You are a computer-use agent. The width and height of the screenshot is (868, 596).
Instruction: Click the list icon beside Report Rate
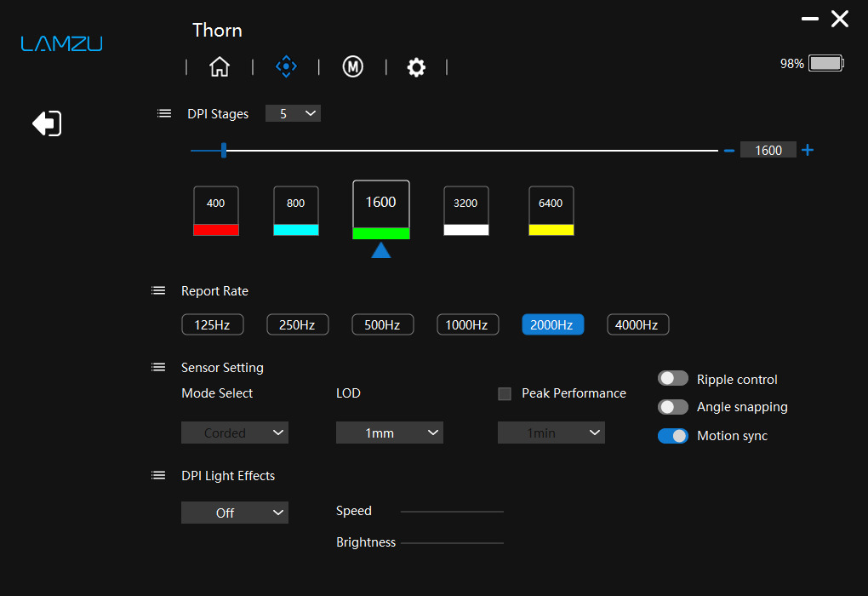click(158, 291)
